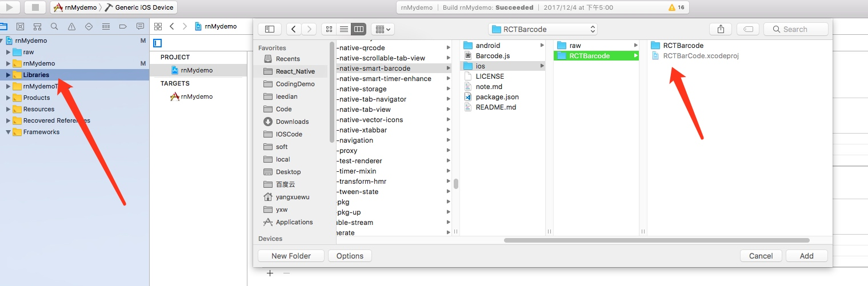Open the rnMydemo scheme selector

coord(75,7)
